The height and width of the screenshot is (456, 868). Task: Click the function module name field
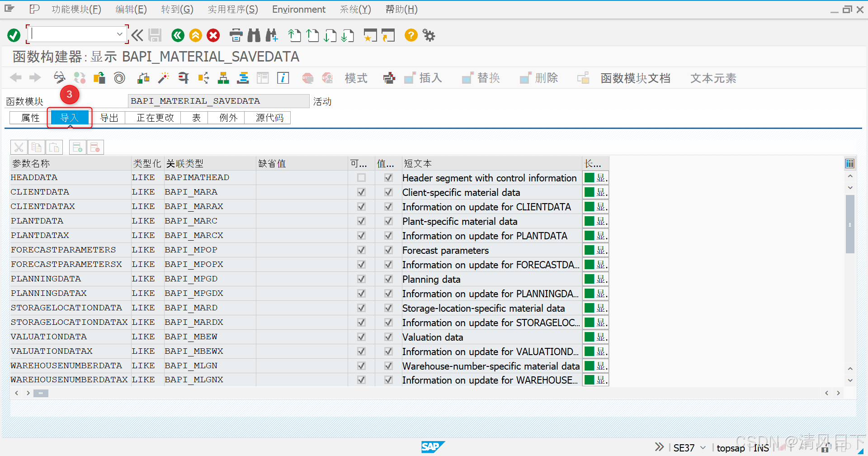[219, 101]
